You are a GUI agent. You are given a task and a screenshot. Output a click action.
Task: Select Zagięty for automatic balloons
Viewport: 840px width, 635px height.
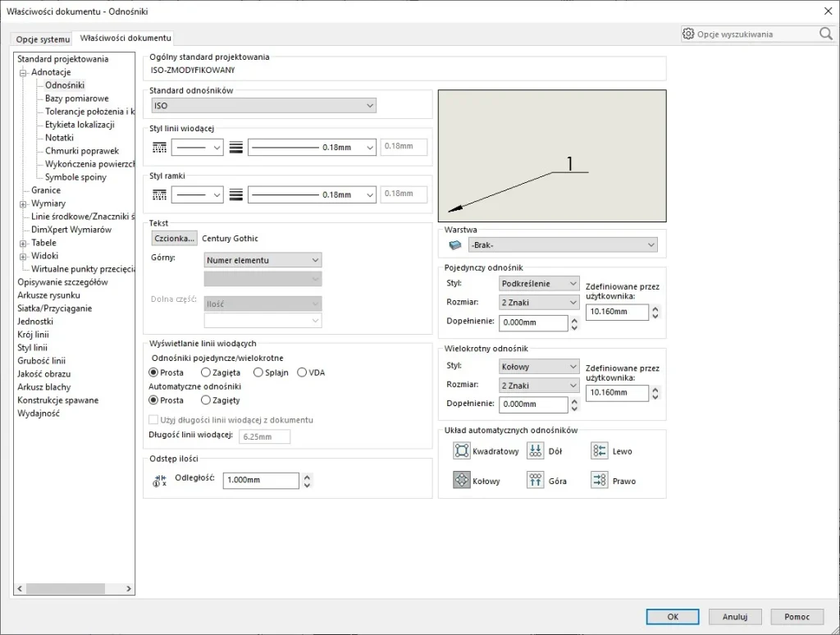point(206,400)
